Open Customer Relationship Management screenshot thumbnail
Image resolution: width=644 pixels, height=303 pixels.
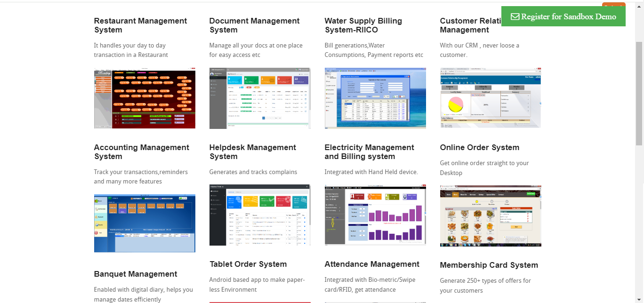tap(491, 98)
